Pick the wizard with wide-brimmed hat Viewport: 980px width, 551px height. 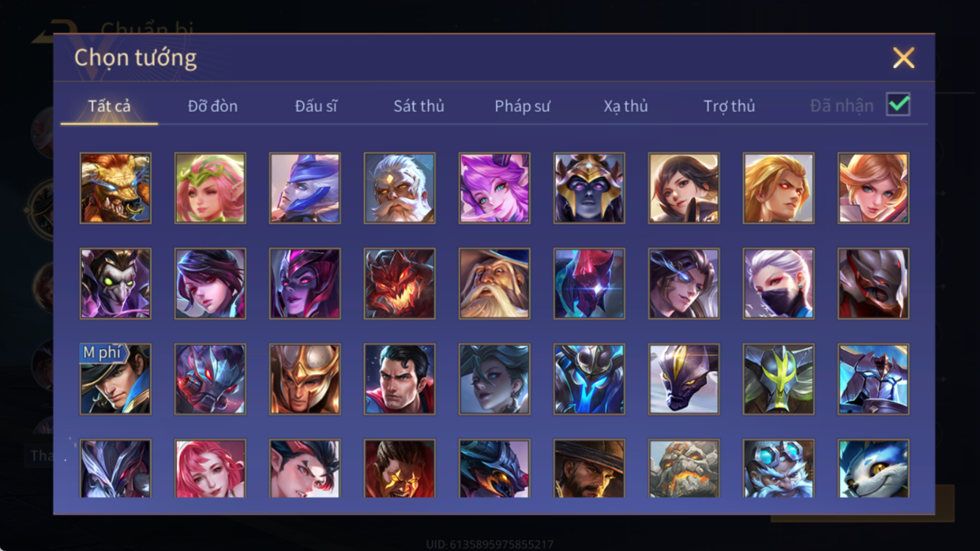[x=495, y=284]
